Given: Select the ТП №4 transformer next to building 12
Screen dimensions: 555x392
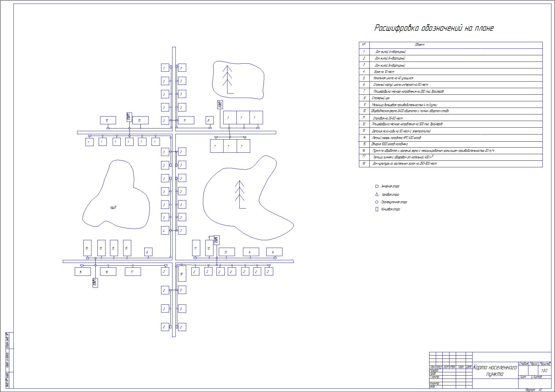Looking at the screenshot, I should [217, 240].
